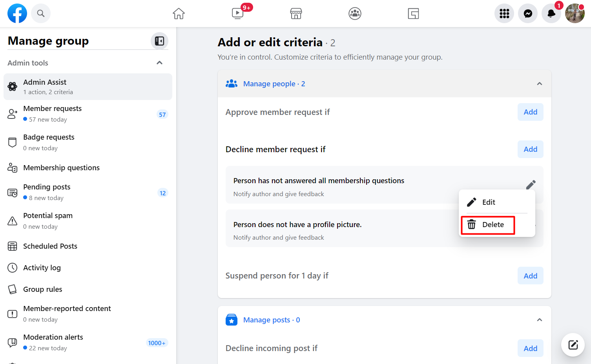The height and width of the screenshot is (364, 591).
Task: Select the Admin Assist gear icon
Action: pyautogui.click(x=12, y=87)
